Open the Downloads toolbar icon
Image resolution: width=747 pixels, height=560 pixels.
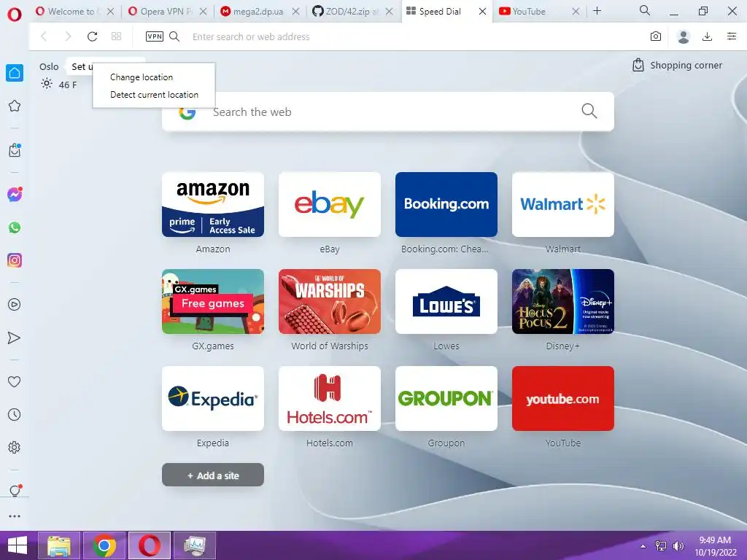[708, 36]
